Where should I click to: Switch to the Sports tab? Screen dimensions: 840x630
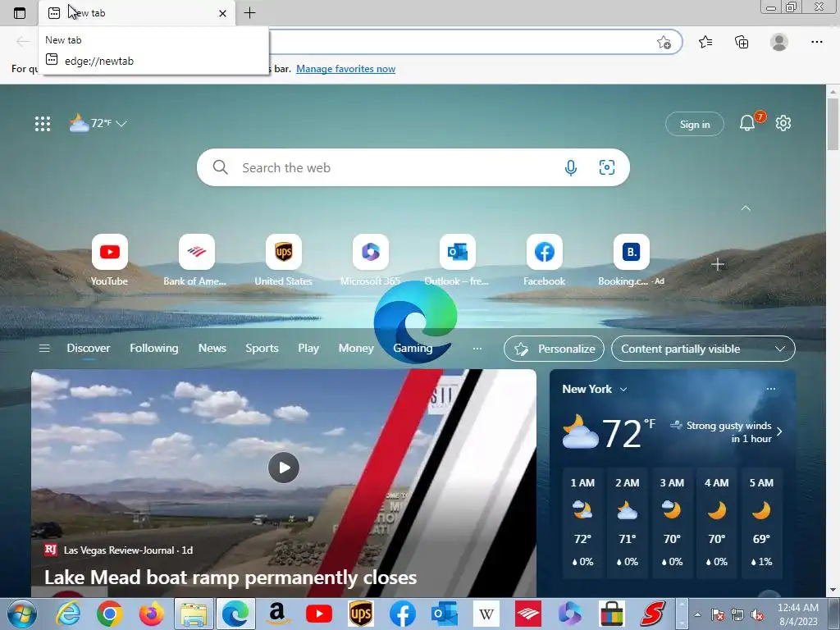click(262, 348)
